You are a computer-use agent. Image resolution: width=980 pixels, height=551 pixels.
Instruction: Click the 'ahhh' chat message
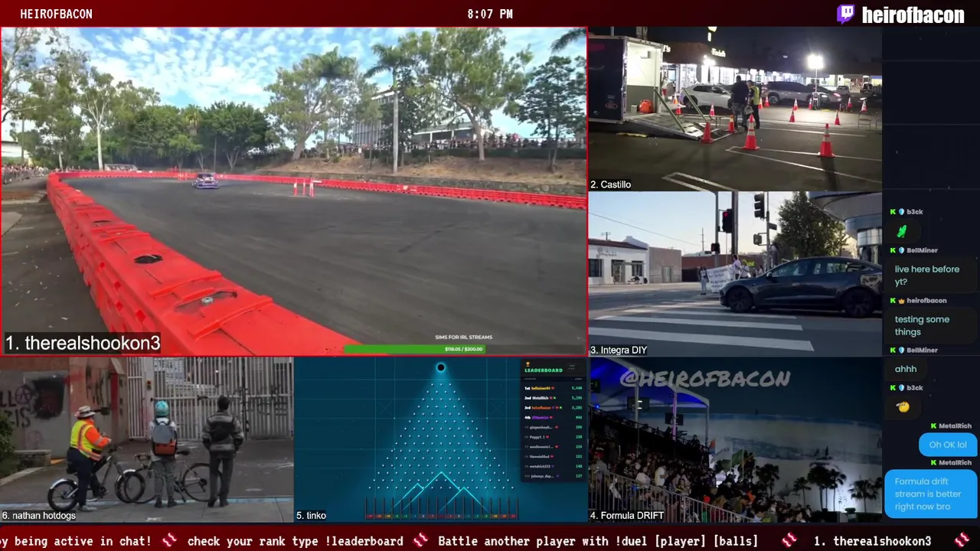(x=906, y=369)
